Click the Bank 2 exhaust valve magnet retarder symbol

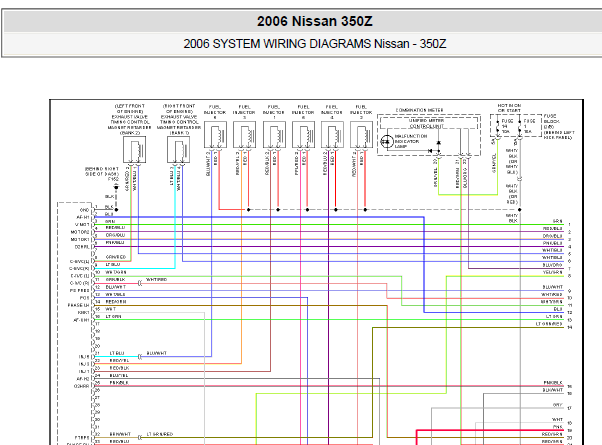(x=134, y=150)
